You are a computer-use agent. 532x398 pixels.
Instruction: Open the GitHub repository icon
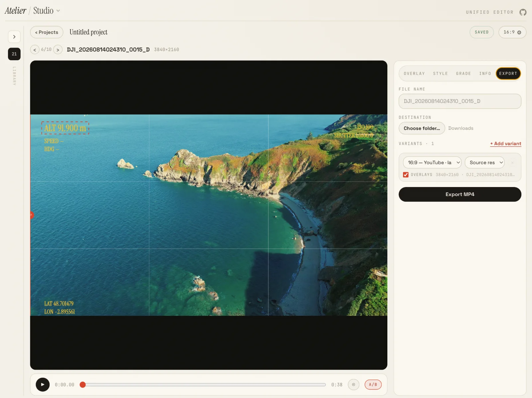(x=523, y=12)
